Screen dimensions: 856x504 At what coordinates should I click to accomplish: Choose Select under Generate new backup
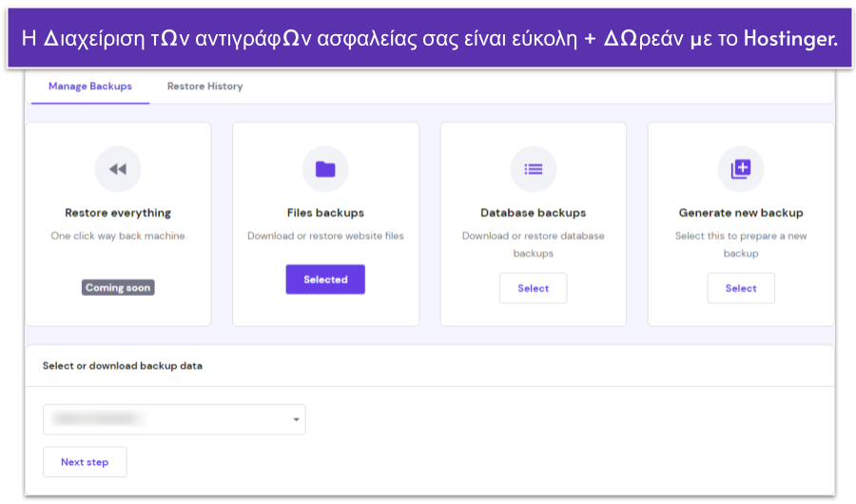pos(740,288)
